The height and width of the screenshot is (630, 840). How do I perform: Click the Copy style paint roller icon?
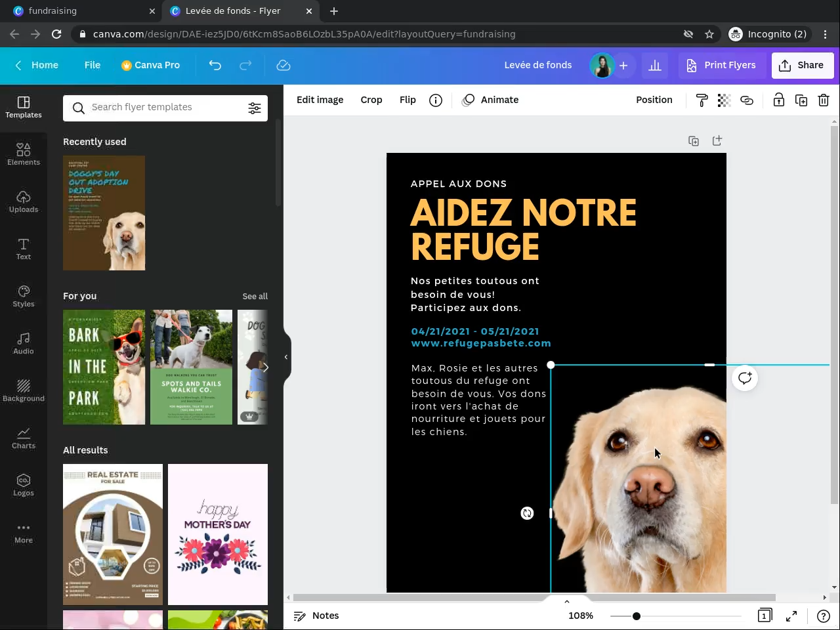[702, 100]
